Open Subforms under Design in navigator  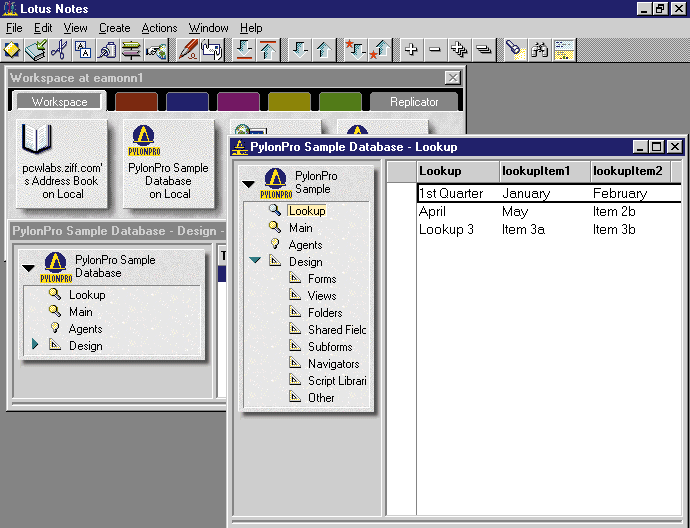pyautogui.click(x=330, y=347)
